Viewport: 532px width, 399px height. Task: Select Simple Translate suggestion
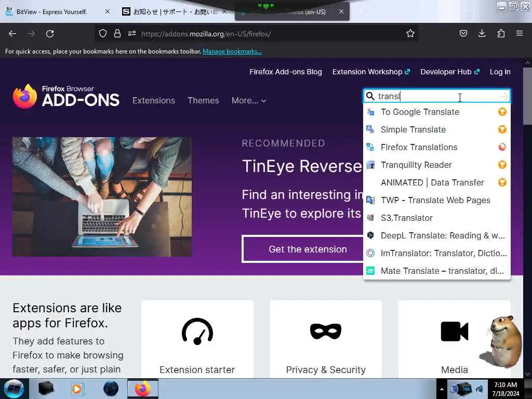[436, 129]
